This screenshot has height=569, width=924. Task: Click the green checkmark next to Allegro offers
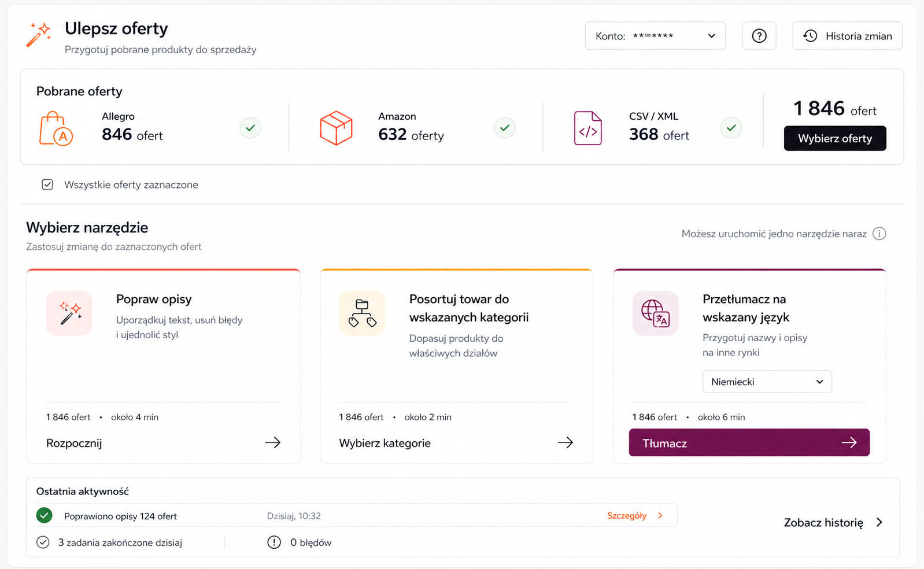[x=250, y=128]
